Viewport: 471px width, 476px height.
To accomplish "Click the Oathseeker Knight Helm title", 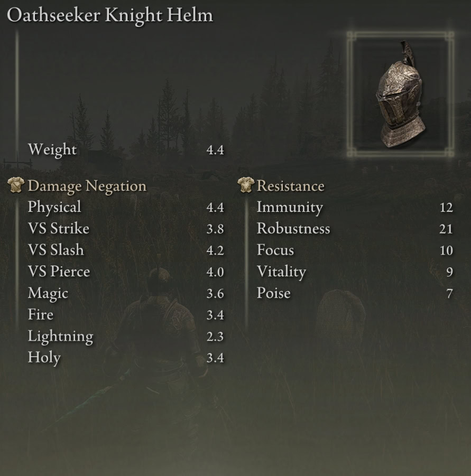I will [110, 15].
